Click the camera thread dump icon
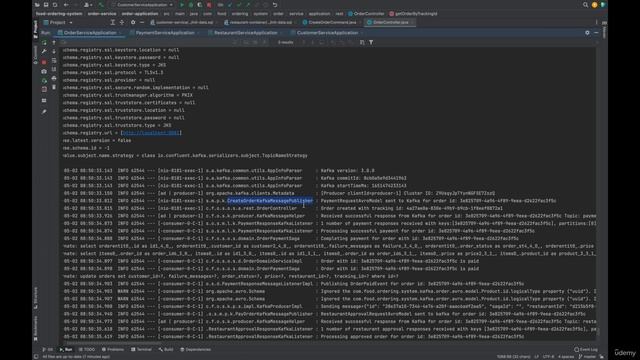Screen dimensions: 640x360 (44, 71)
